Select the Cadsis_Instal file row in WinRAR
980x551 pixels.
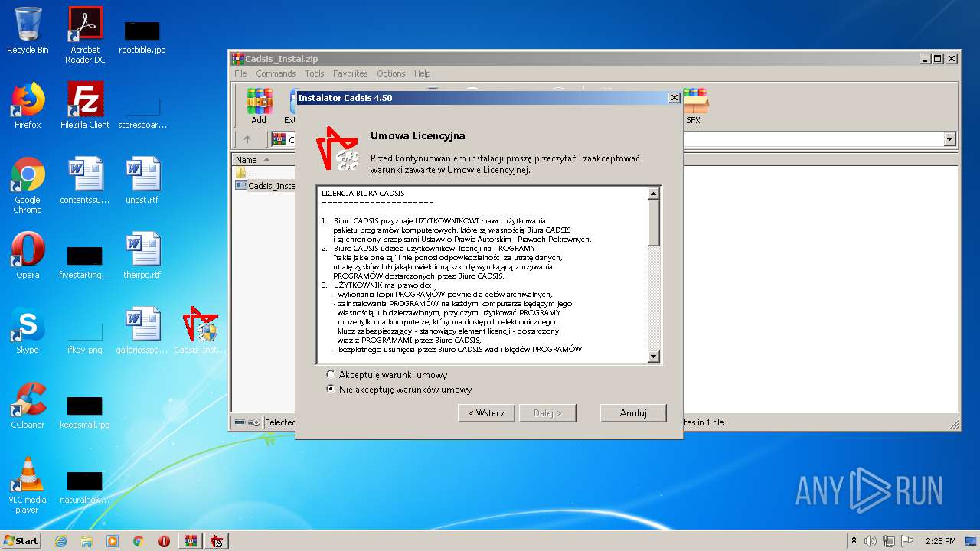pyautogui.click(x=265, y=185)
